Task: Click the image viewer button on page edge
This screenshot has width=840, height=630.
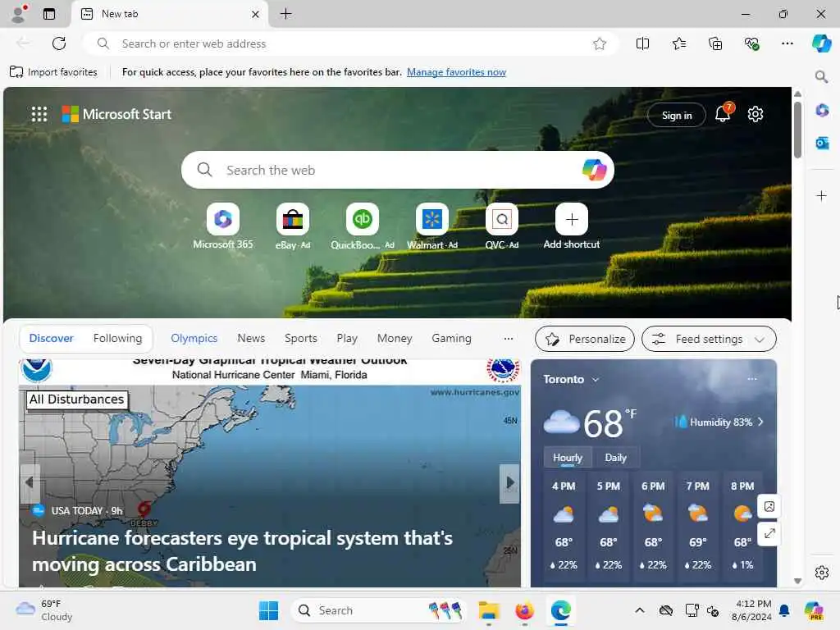Action: click(x=769, y=506)
